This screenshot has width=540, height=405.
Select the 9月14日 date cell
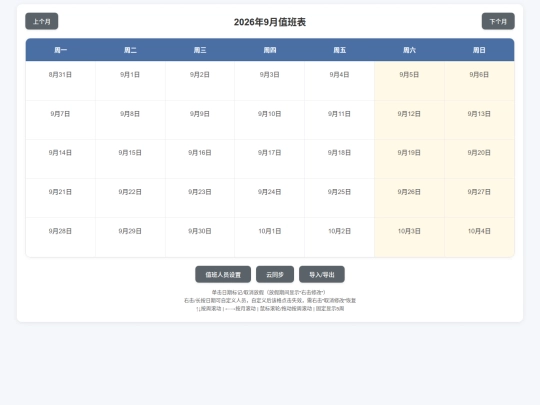[61, 159]
